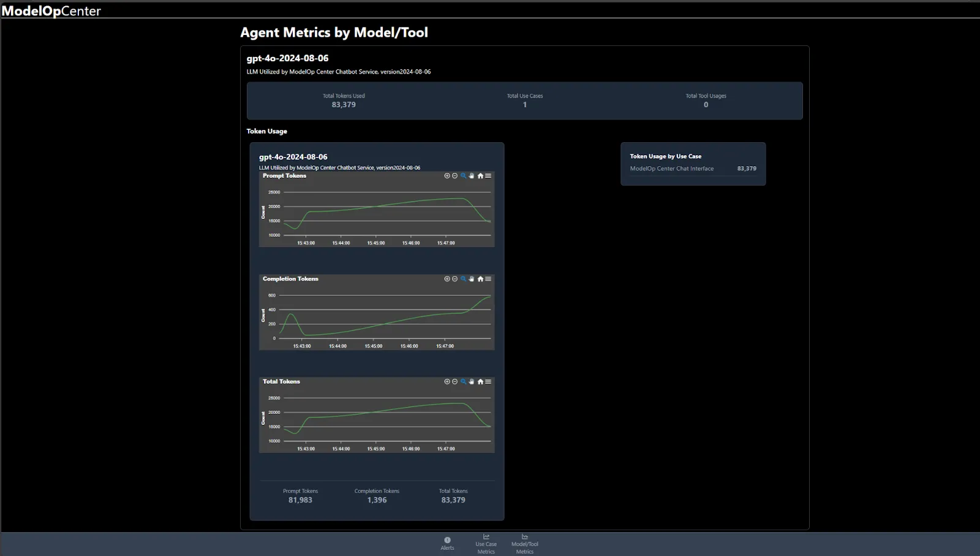This screenshot has width=980, height=556.
Task: Open the Prompt Tokens chart hamburger menu
Action: click(x=488, y=176)
